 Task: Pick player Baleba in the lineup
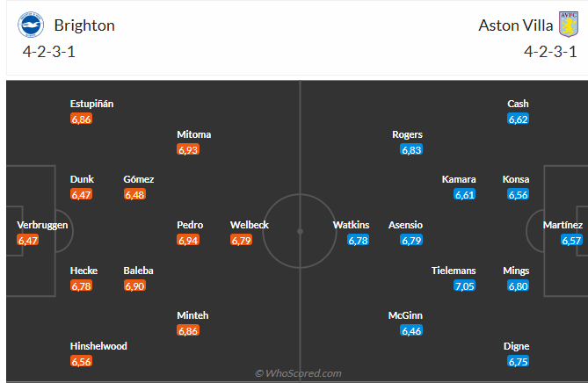click(x=138, y=271)
